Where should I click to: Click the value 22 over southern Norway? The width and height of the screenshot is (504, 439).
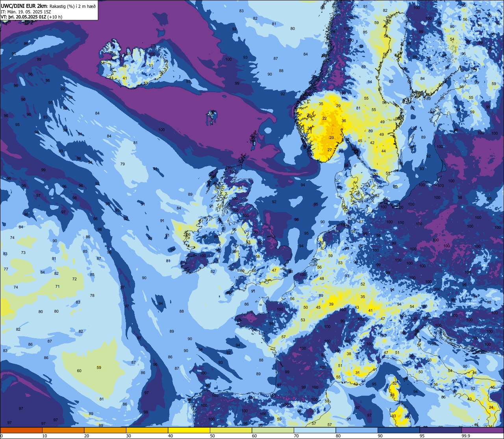pos(325,118)
